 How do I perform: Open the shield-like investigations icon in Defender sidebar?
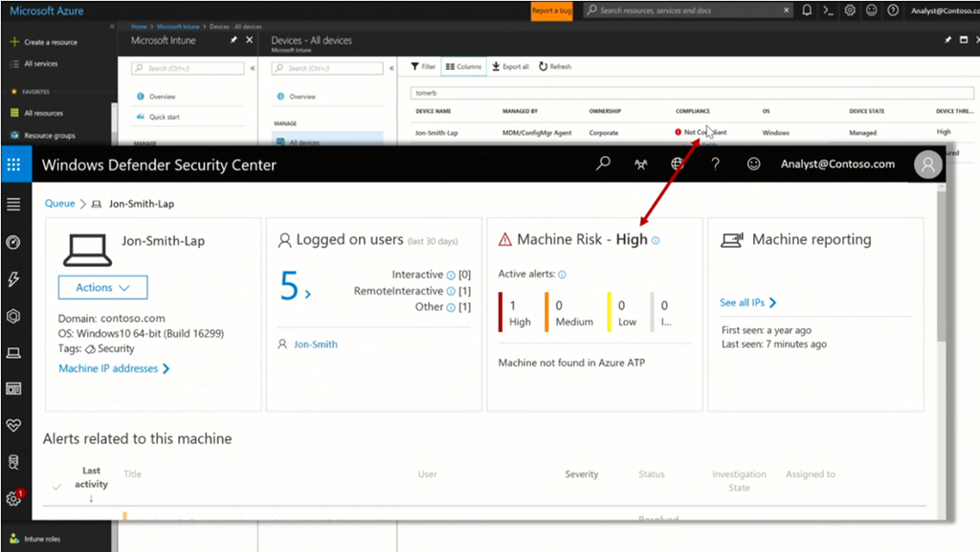tap(13, 316)
